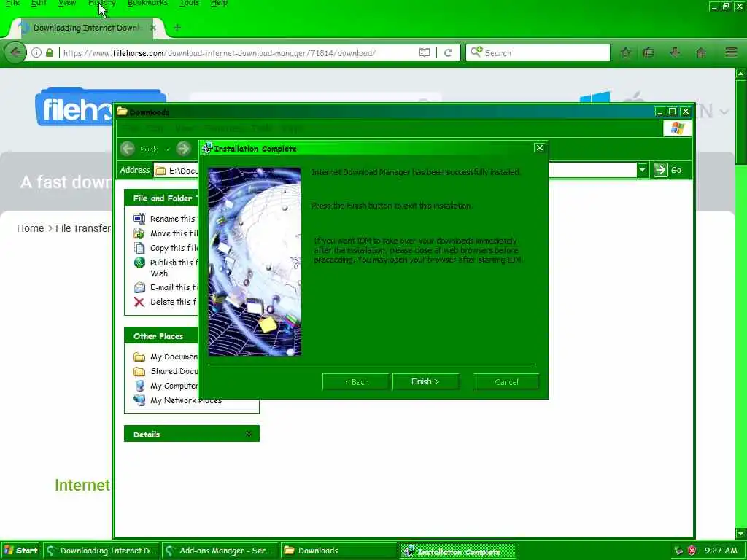This screenshot has height=560, width=747.
Task: Open My Documents in Other Places
Action: tap(166, 357)
